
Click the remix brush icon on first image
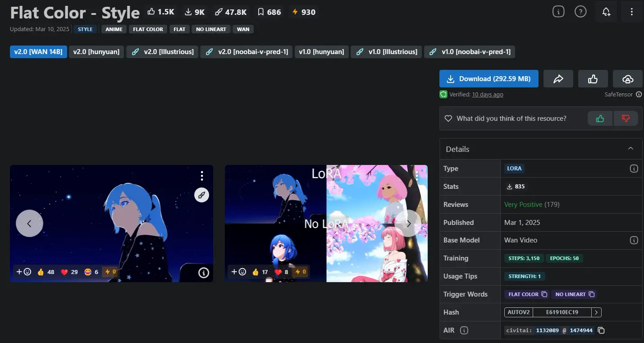(x=201, y=195)
